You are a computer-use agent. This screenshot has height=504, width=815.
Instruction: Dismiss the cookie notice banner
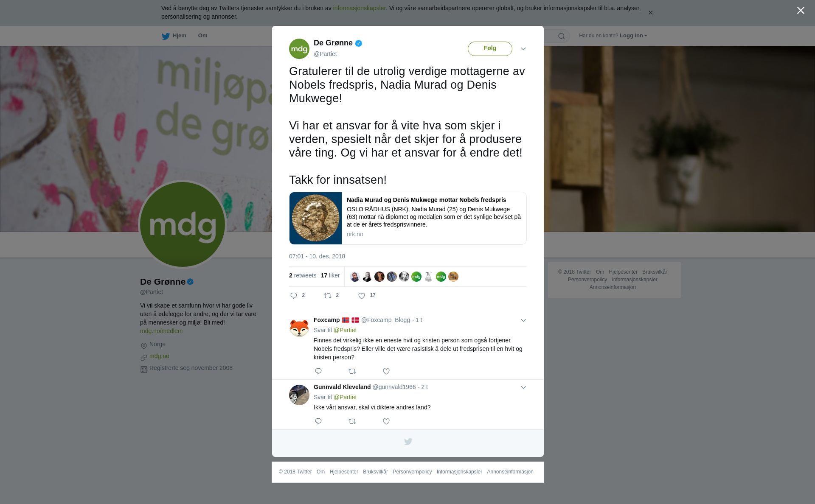(x=650, y=13)
